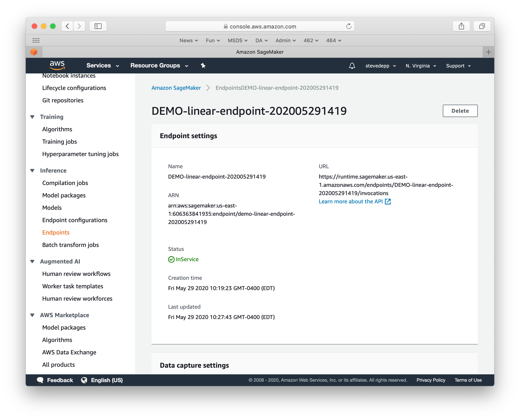Open the Admin bookmarks folder
This screenshot has height=420, width=520.
[x=285, y=40]
